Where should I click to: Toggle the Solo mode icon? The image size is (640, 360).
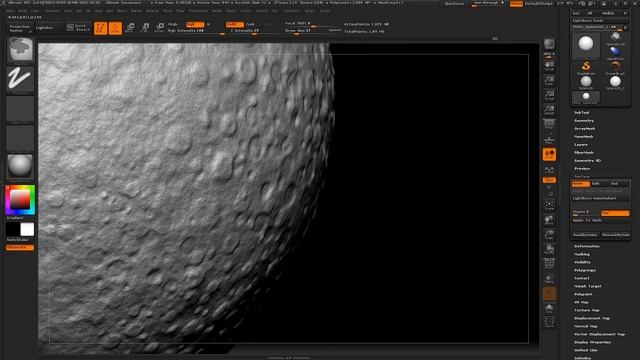coord(549,309)
